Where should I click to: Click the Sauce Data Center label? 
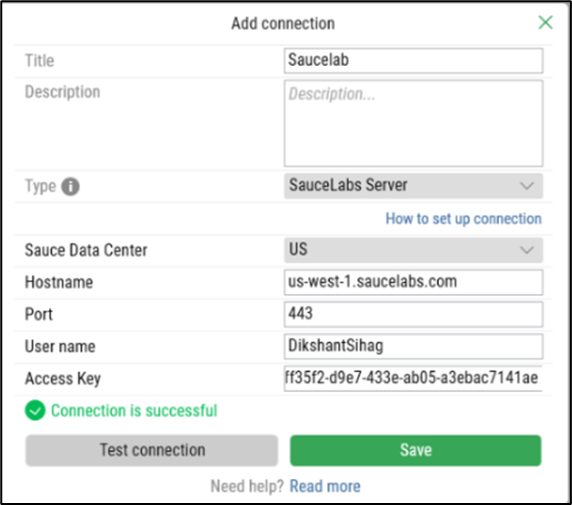(x=86, y=250)
